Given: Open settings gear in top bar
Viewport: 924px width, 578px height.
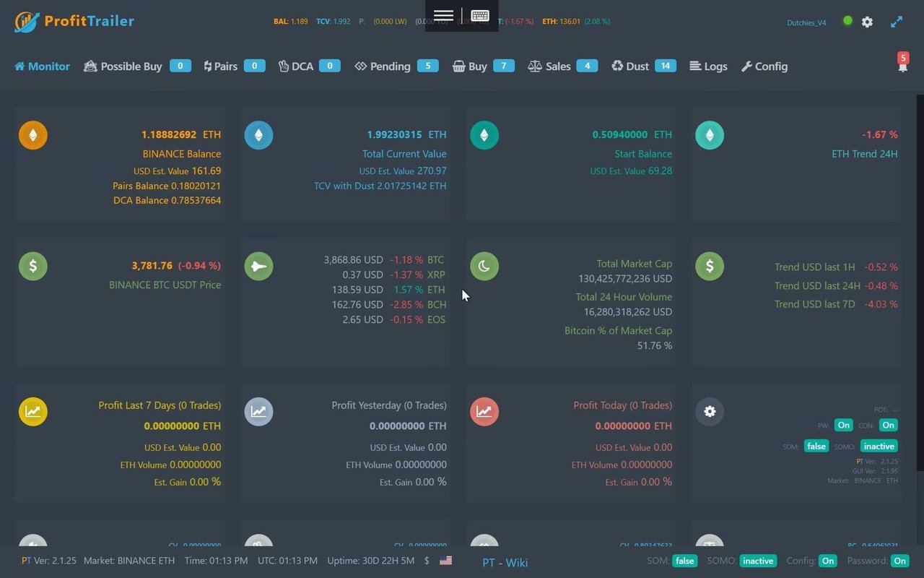Looking at the screenshot, I should click(x=867, y=22).
